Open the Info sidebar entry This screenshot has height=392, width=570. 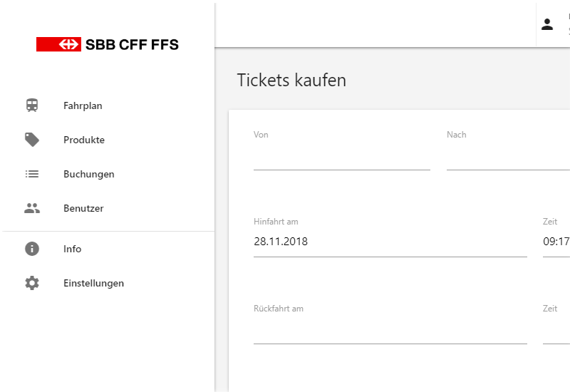coord(108,249)
